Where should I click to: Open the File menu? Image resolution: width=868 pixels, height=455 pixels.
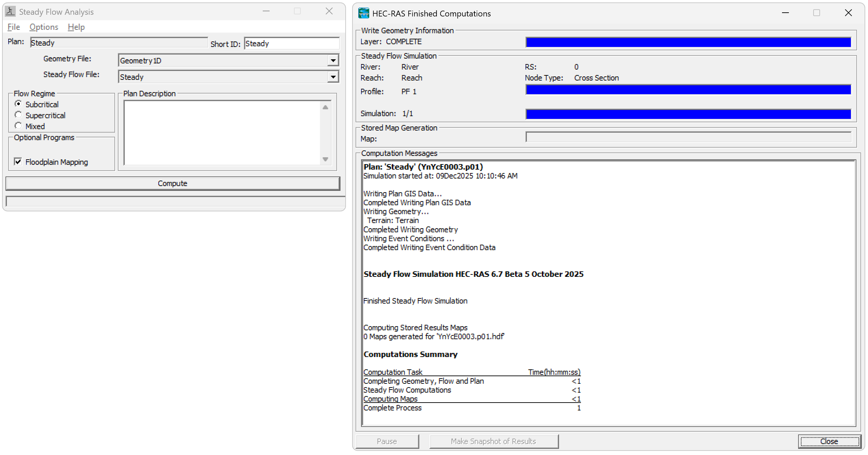coord(14,27)
